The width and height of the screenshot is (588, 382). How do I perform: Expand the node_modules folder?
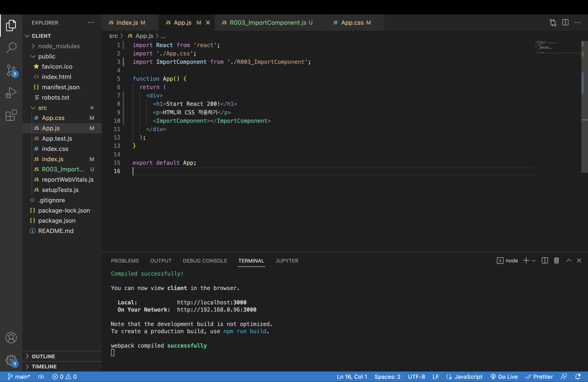tap(59, 46)
